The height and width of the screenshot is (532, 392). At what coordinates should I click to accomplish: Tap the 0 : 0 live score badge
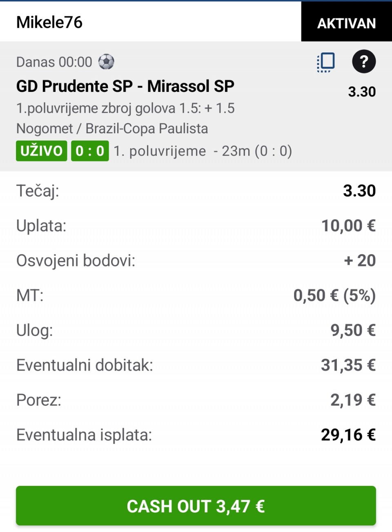click(x=90, y=151)
